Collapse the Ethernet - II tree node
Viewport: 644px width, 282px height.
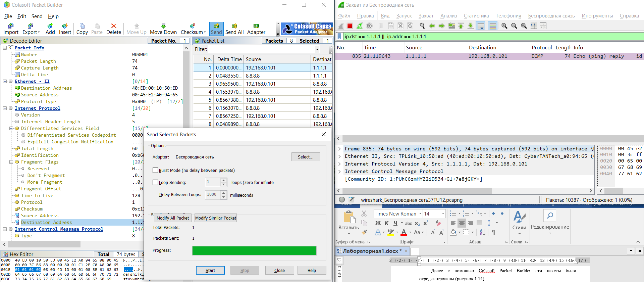pos(5,81)
